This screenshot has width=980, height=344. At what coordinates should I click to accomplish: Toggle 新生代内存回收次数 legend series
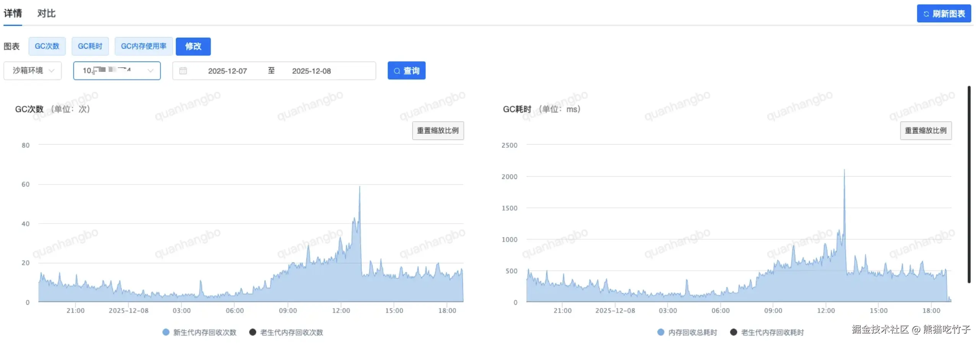coord(200,333)
